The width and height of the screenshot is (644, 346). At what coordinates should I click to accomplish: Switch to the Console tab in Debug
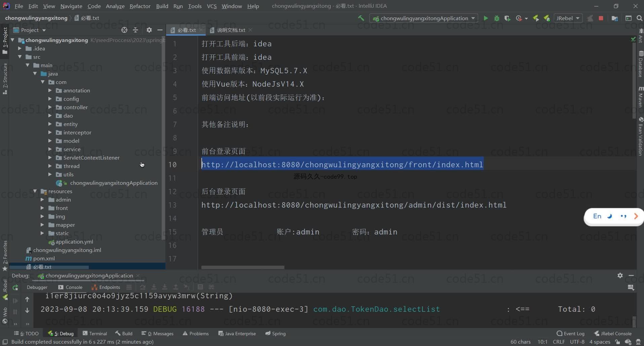pos(70,287)
